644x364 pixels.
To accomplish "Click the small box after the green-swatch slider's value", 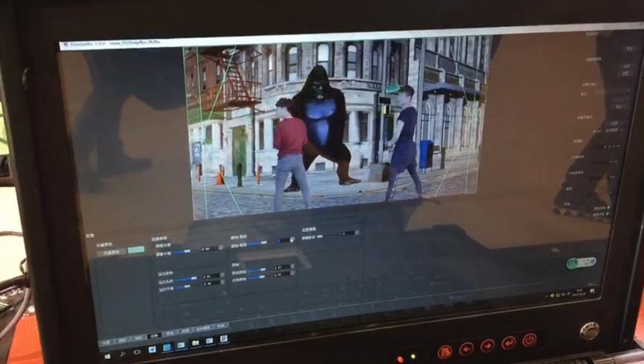I will pyautogui.click(x=221, y=247).
